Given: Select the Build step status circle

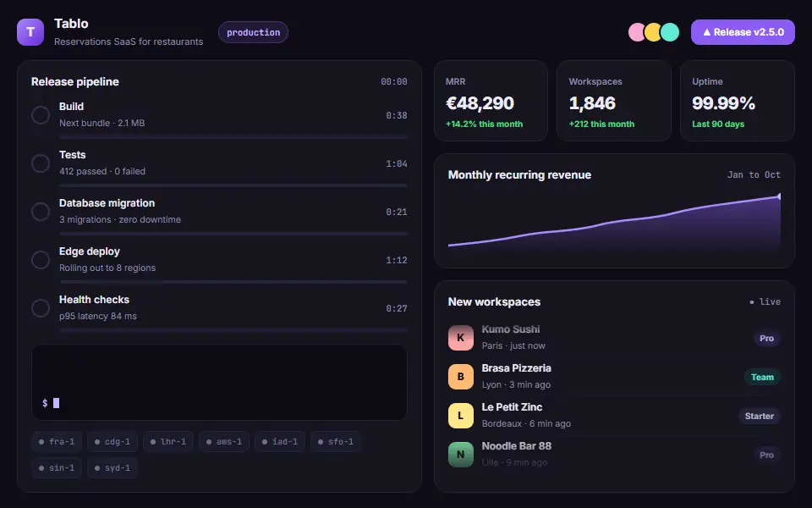Looking at the screenshot, I should click(41, 115).
